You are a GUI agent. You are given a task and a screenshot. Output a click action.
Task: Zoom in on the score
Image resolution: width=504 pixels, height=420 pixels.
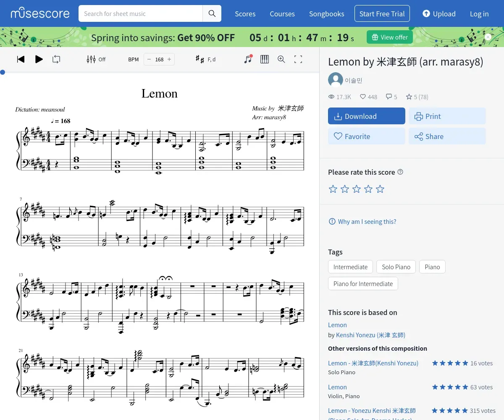pyautogui.click(x=281, y=59)
